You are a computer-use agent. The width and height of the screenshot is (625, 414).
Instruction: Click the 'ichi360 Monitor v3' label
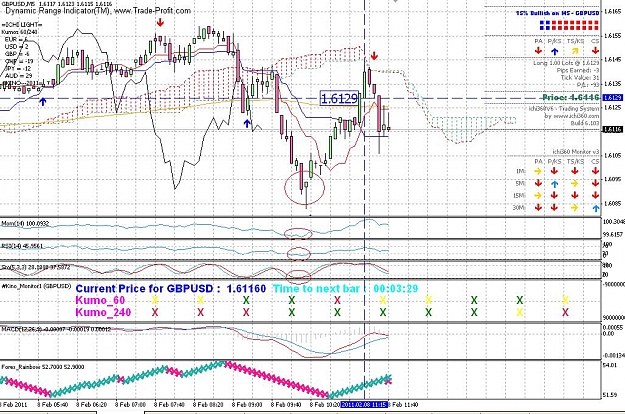576,152
